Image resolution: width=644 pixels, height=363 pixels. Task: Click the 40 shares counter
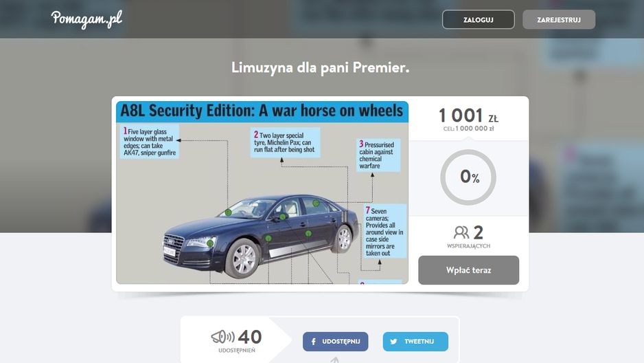point(250,337)
